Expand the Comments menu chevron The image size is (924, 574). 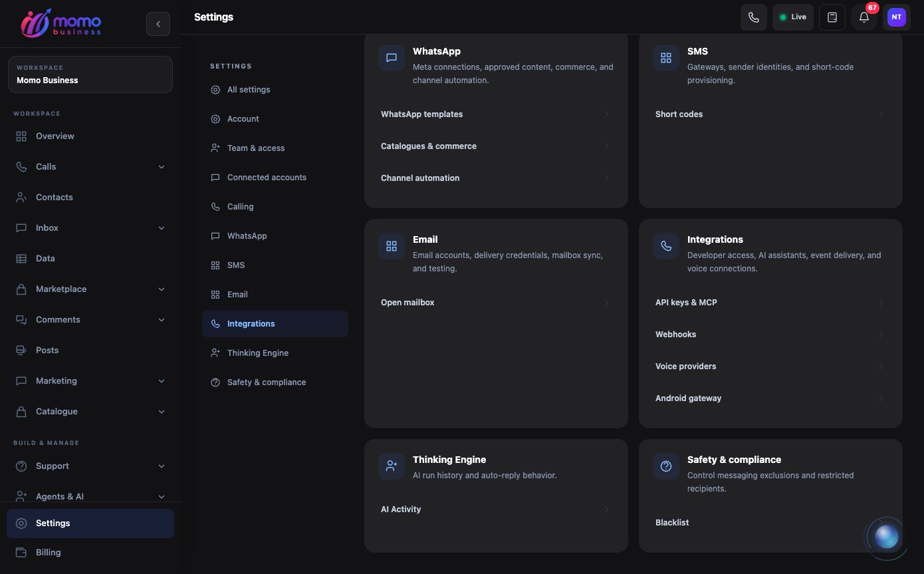[162, 320]
